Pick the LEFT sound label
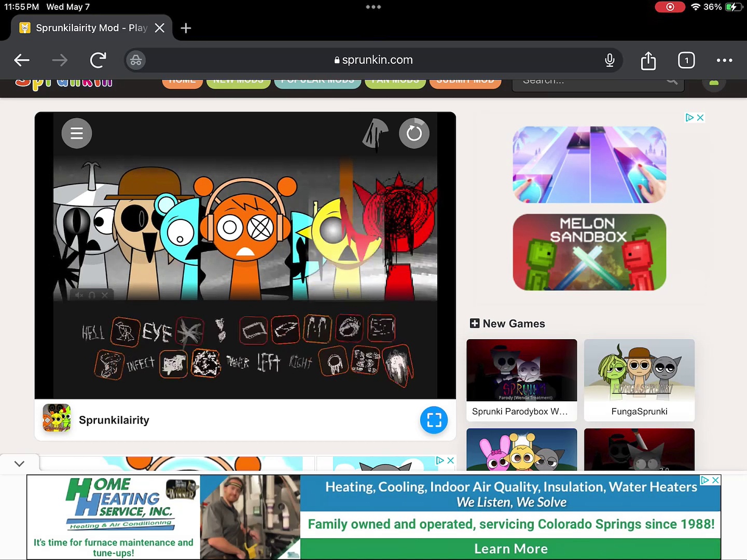Screen dimensions: 747x560 [269, 362]
